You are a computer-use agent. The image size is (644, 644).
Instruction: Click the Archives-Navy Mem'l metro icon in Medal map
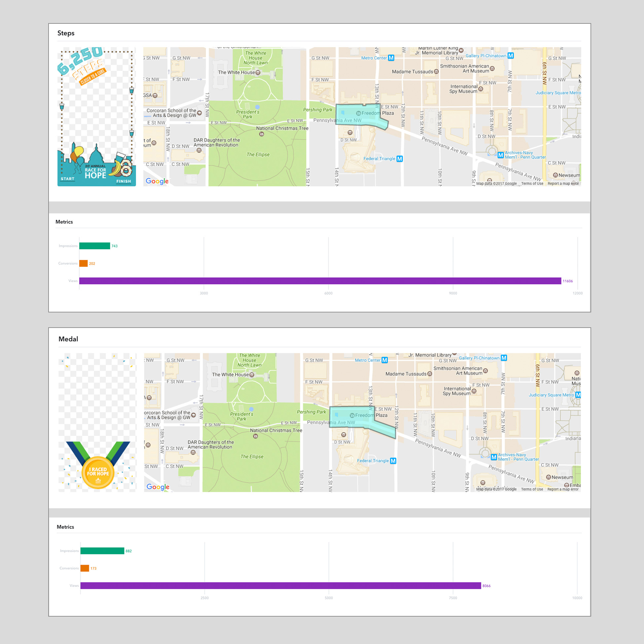click(494, 457)
